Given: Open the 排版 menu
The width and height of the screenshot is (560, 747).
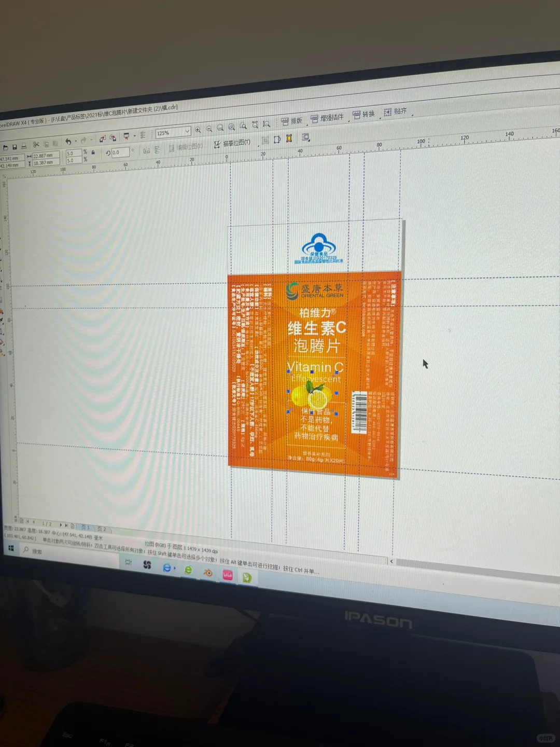Looking at the screenshot, I should [291, 121].
